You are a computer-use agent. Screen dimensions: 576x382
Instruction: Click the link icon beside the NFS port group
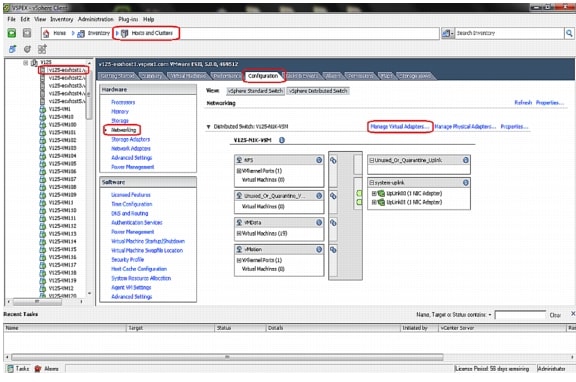(333, 161)
